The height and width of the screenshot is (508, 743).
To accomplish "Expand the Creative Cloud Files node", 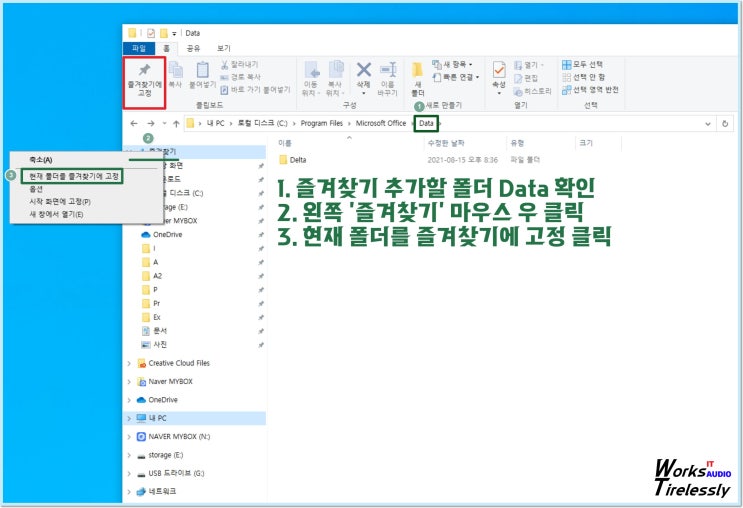I will click(129, 363).
